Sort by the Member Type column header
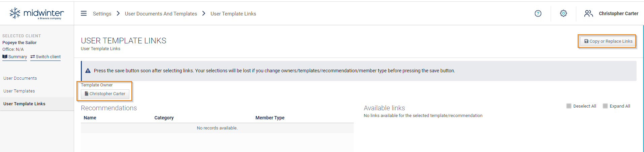The height and width of the screenshot is (152, 644). tap(270, 118)
